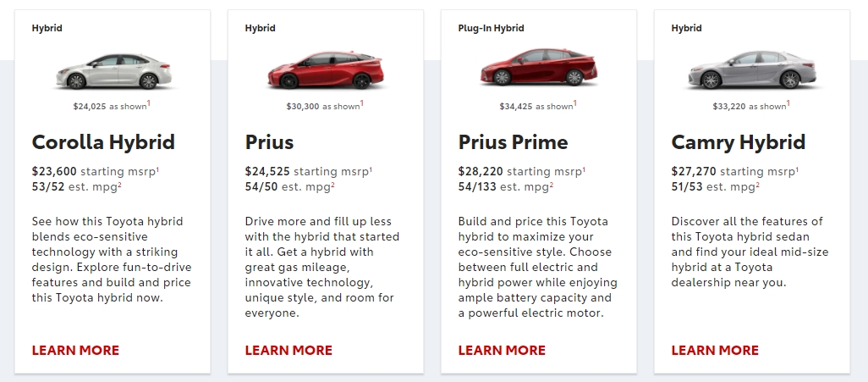This screenshot has height=382, width=868.
Task: Open LEARN MORE under the Prius card
Action: [x=288, y=351]
